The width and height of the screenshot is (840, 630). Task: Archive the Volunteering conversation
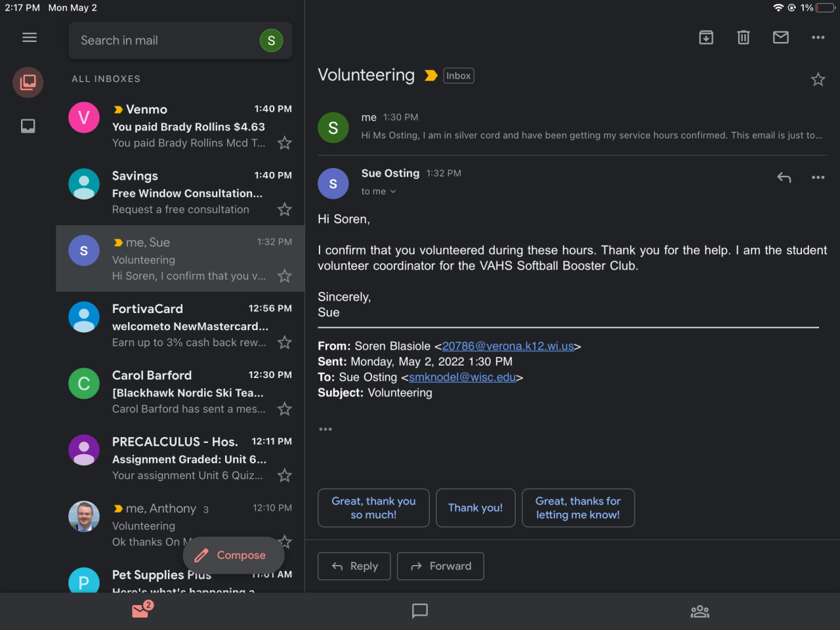[x=706, y=37]
